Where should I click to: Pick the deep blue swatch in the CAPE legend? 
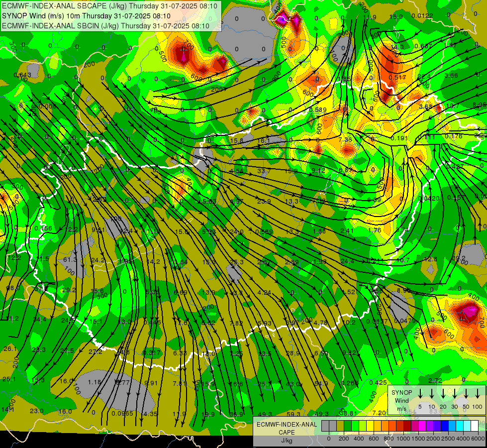[x=444, y=426]
